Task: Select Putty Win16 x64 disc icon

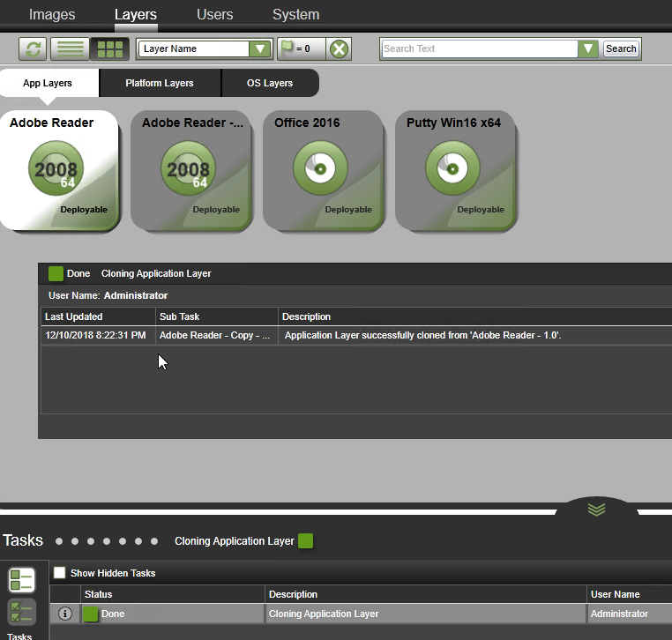Action: (x=452, y=168)
